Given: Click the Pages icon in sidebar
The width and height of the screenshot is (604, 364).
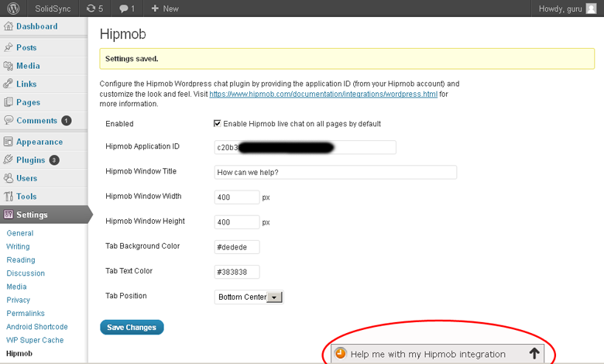Looking at the screenshot, I should tap(8, 102).
